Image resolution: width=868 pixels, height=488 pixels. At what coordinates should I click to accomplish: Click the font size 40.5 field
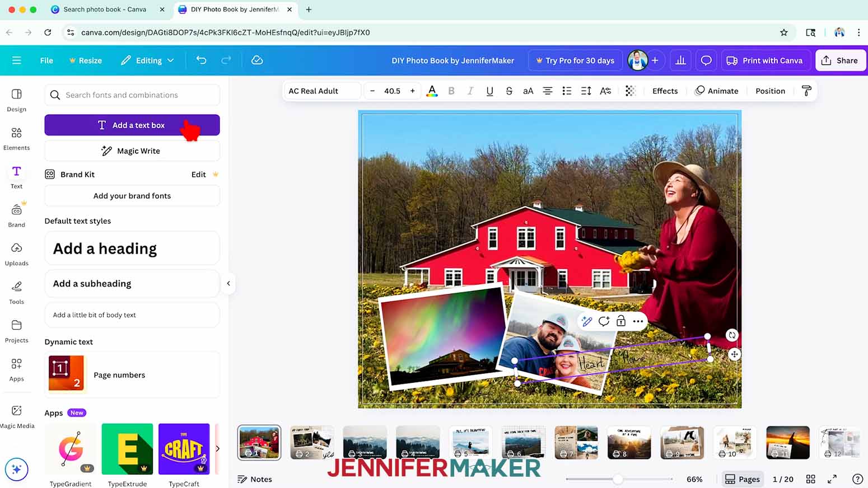click(x=392, y=91)
